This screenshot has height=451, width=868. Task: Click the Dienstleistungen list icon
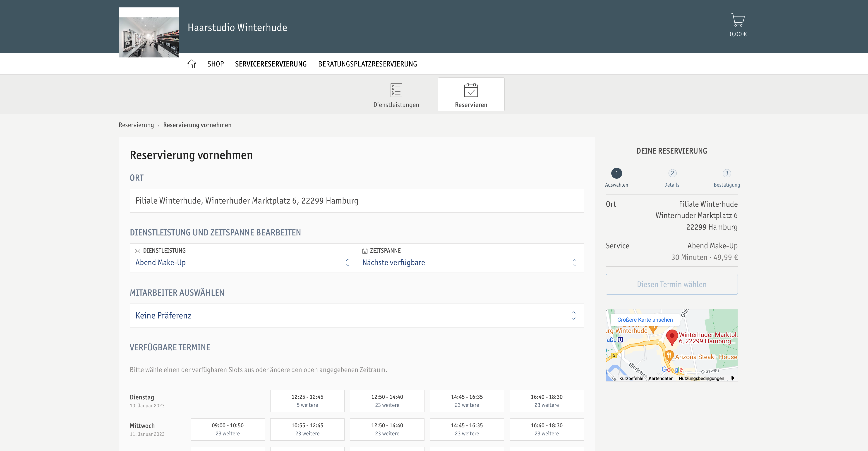396,90
